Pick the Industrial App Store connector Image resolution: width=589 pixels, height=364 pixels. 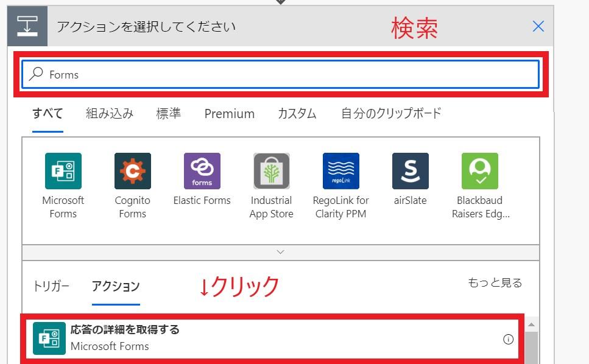tap(271, 171)
